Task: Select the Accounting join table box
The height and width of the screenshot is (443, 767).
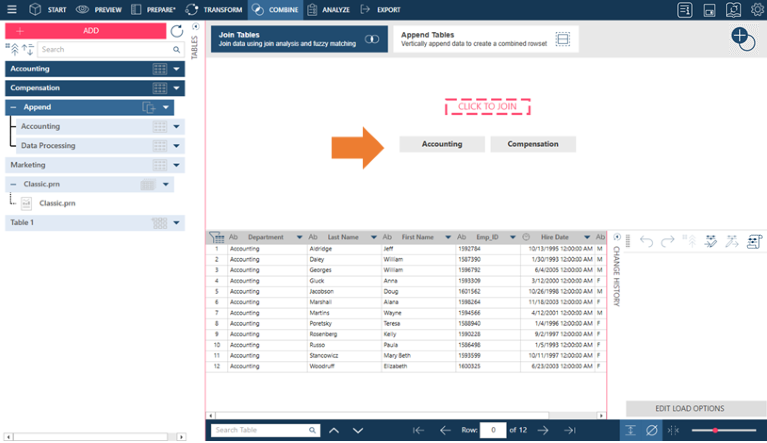Action: coord(442,144)
